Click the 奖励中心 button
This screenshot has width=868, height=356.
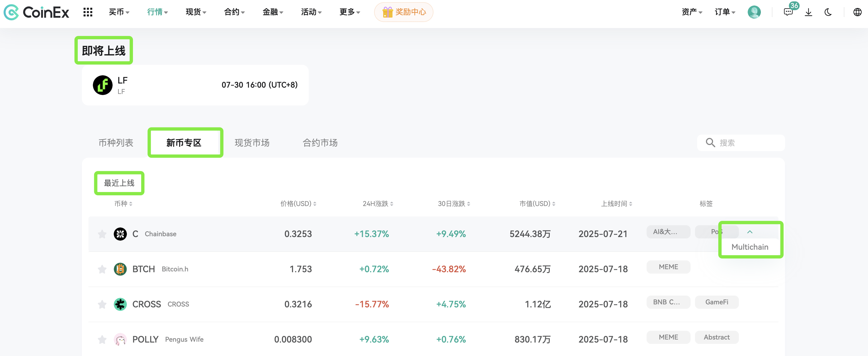point(404,12)
